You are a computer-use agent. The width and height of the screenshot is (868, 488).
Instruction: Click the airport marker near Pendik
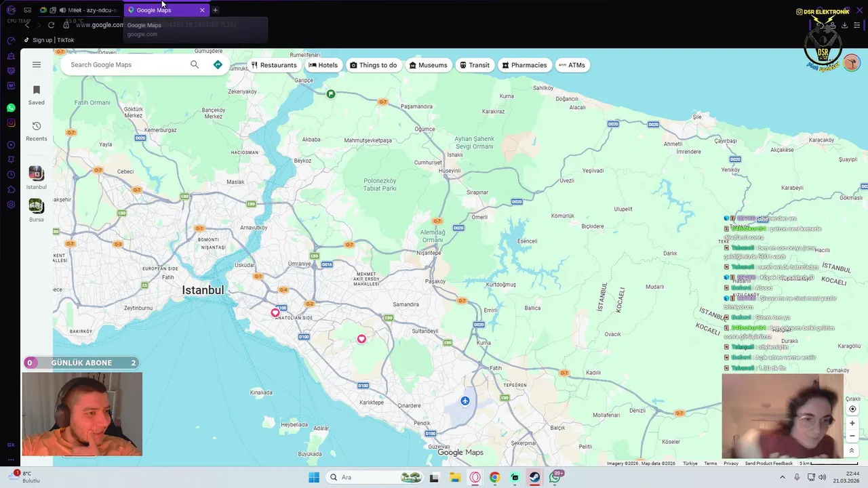pyautogui.click(x=465, y=401)
